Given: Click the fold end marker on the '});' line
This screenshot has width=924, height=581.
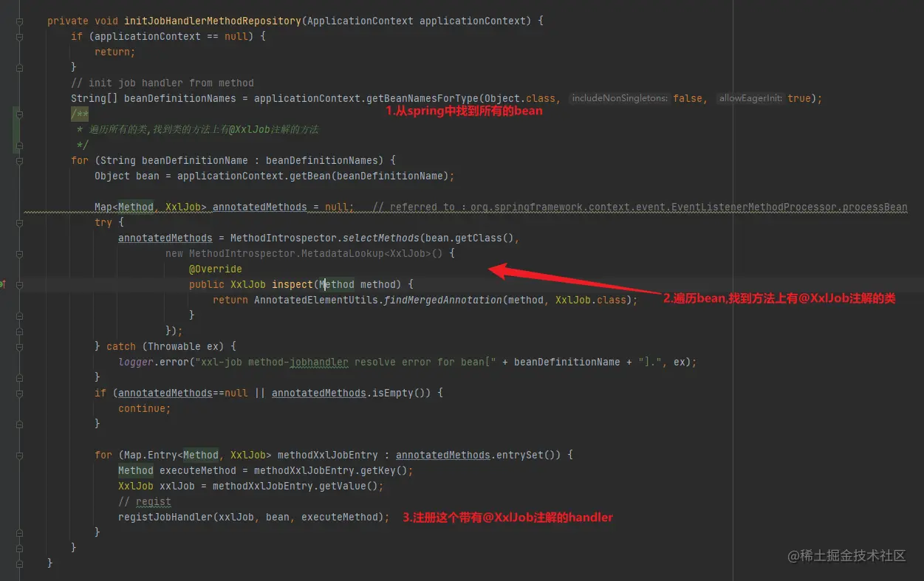Looking at the screenshot, I should tap(19, 331).
